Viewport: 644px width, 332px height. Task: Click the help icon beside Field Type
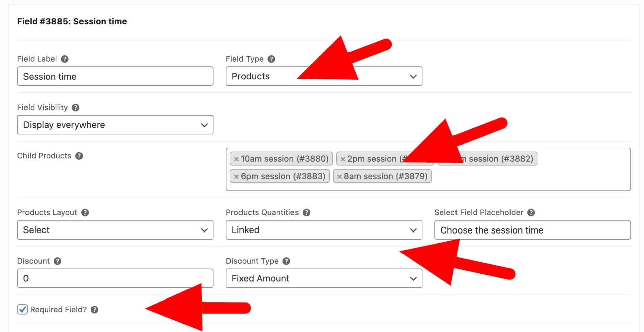pyautogui.click(x=271, y=59)
